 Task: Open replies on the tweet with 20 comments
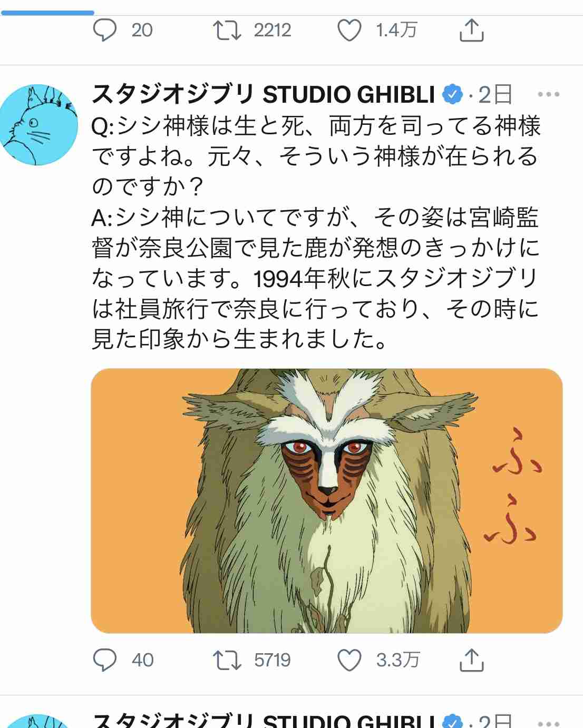pyautogui.click(x=105, y=30)
